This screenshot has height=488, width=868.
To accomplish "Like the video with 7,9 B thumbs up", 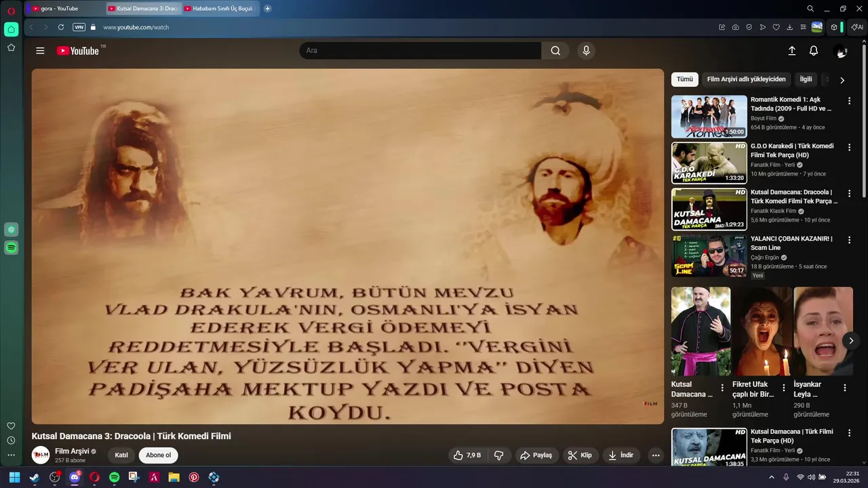I will (467, 455).
